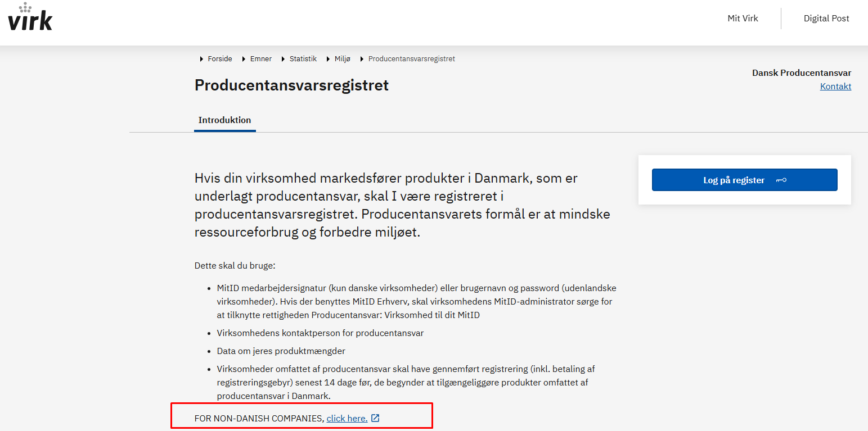Click the 'Dansk Producentansvar' label
The image size is (868, 431).
[x=801, y=73]
